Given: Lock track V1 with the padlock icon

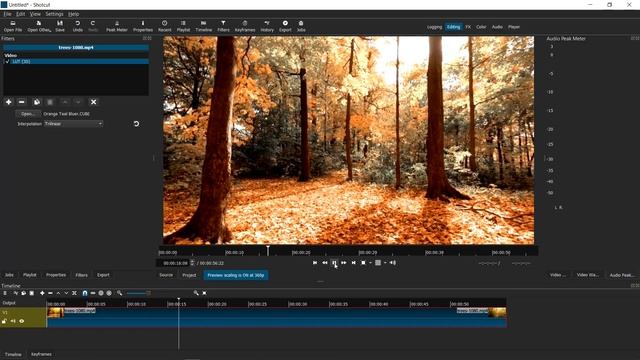Looking at the screenshot, I should pos(4,321).
